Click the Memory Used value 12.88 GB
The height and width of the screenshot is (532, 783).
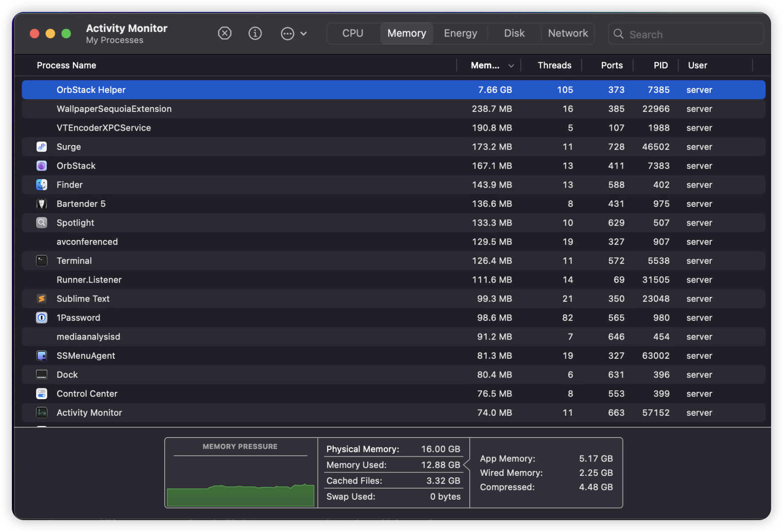click(440, 465)
